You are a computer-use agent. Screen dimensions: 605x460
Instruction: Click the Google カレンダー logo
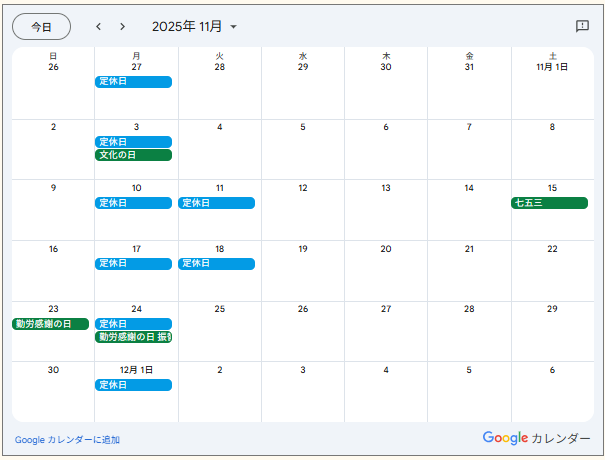(536, 438)
